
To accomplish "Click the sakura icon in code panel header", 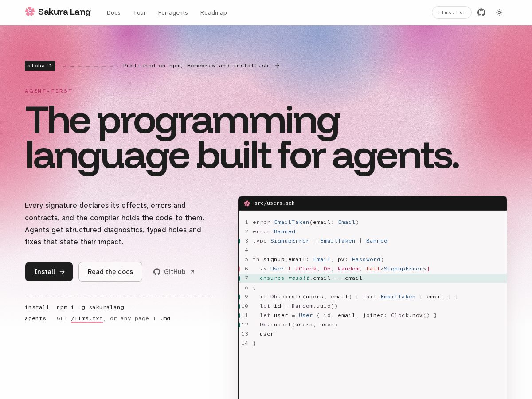I will point(247,203).
